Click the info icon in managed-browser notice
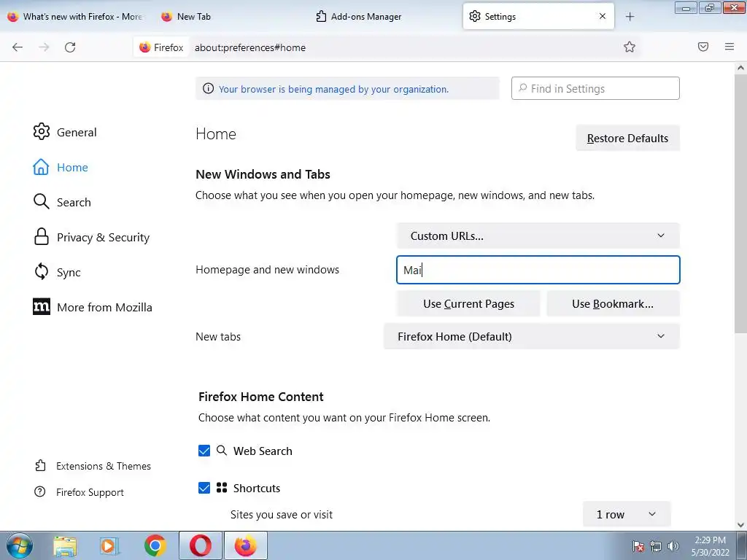 (x=208, y=88)
